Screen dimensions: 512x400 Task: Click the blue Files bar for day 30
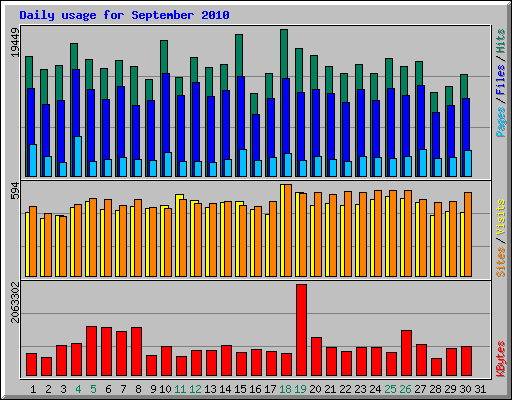click(x=466, y=124)
